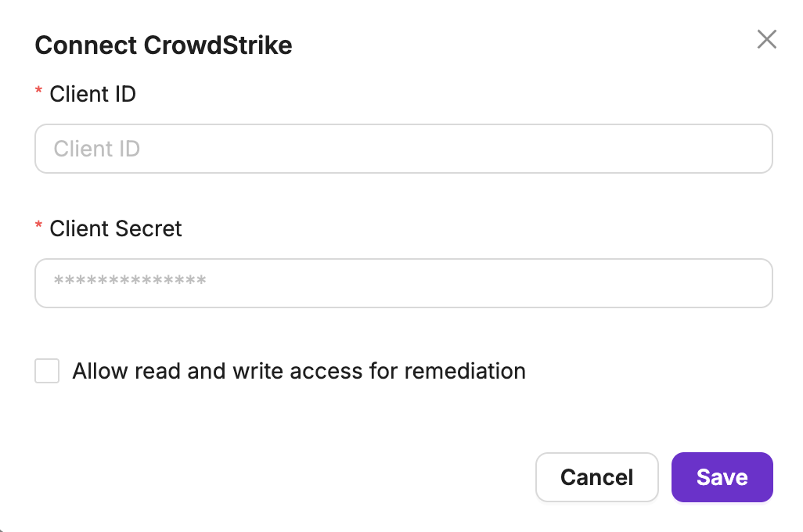This screenshot has height=532, width=803.
Task: Click the Client Secret field label
Action: point(115,229)
